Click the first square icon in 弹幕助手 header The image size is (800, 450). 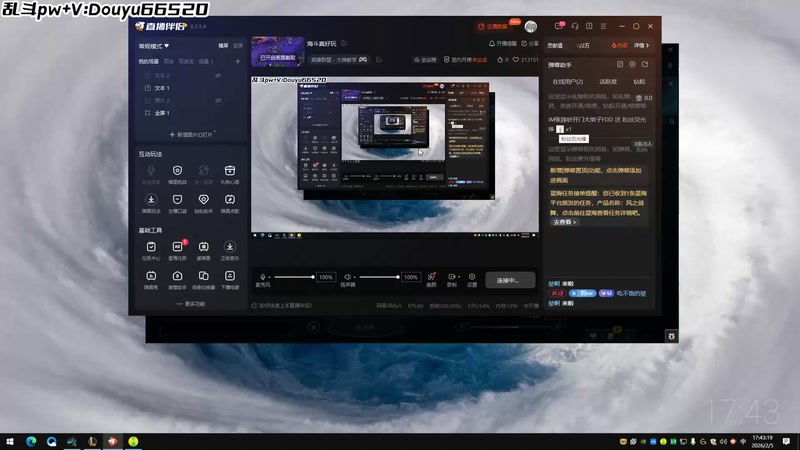[620, 64]
